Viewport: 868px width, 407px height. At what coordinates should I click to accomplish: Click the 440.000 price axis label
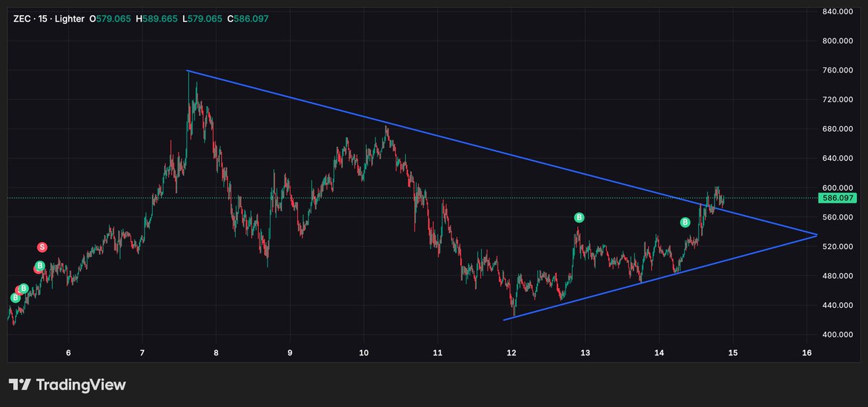click(838, 305)
